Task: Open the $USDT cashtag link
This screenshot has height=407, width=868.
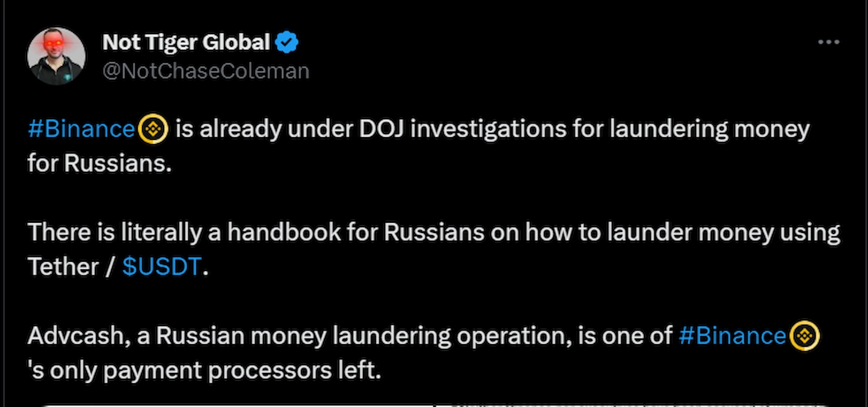Action: pyautogui.click(x=162, y=267)
